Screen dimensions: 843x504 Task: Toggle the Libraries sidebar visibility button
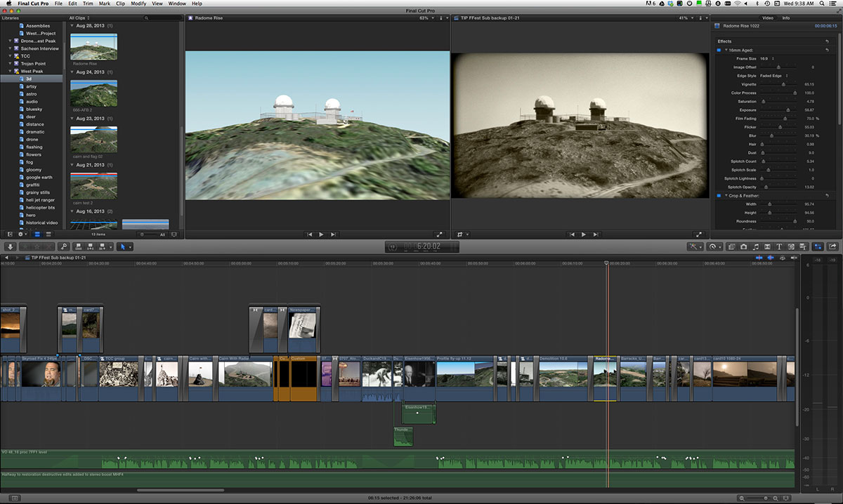(x=10, y=234)
